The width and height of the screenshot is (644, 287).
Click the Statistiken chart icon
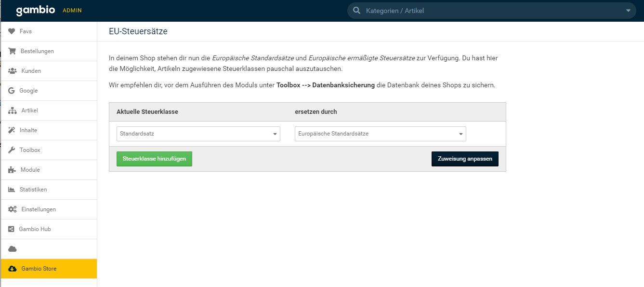[x=12, y=190]
